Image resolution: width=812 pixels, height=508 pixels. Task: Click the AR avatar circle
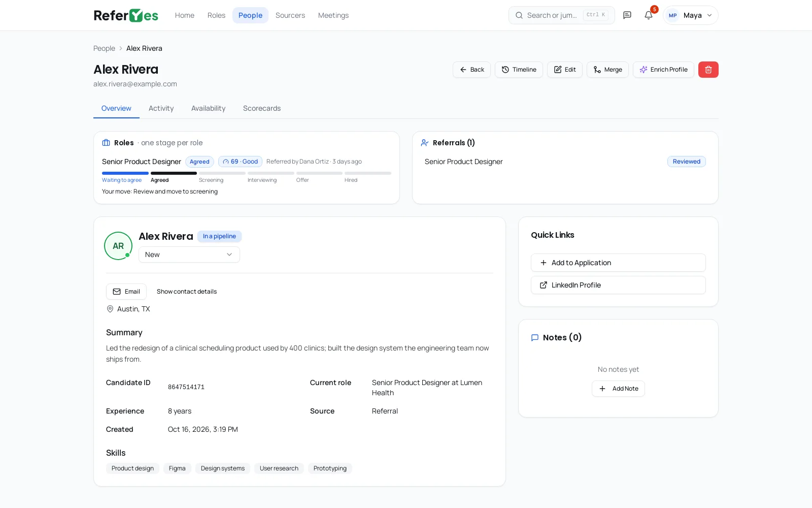(x=118, y=246)
